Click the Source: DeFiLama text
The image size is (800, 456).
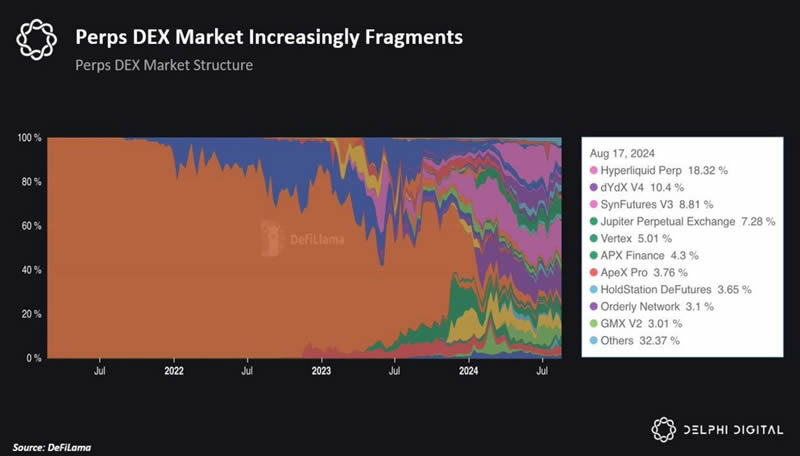[x=52, y=447]
